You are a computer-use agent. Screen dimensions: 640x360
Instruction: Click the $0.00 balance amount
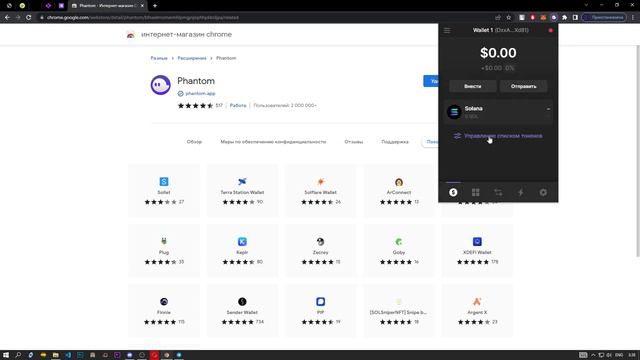point(498,53)
